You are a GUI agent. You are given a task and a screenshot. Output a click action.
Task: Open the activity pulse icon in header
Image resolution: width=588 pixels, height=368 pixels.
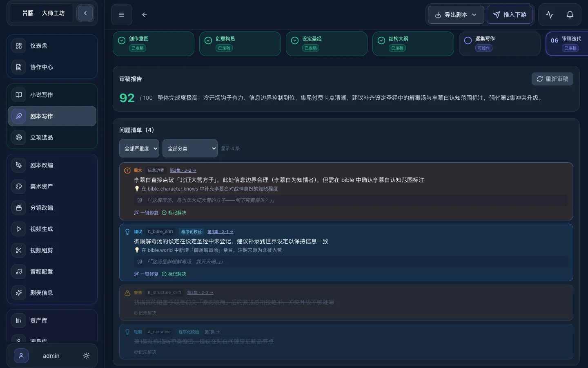click(x=550, y=15)
